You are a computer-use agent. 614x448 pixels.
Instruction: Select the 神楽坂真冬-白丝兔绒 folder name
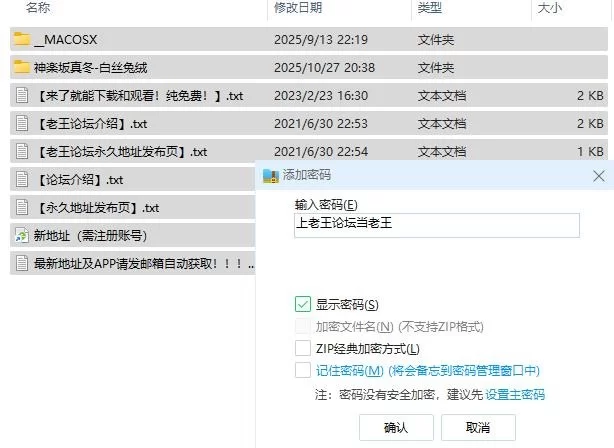point(90,68)
